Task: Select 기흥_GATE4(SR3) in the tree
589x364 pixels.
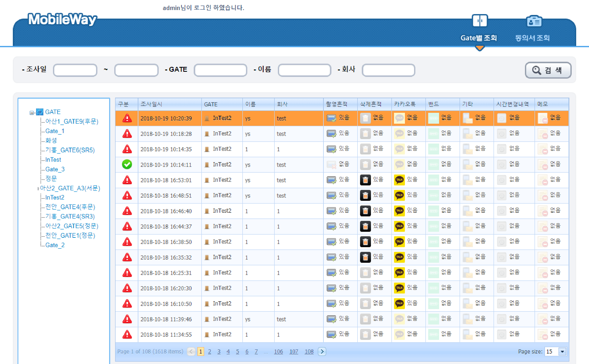Action: pos(70,216)
